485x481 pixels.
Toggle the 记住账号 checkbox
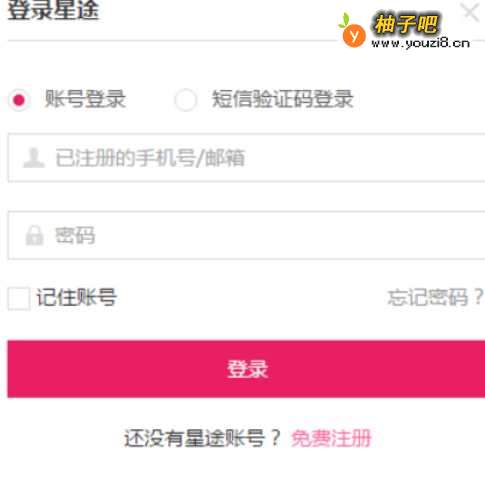tap(19, 298)
